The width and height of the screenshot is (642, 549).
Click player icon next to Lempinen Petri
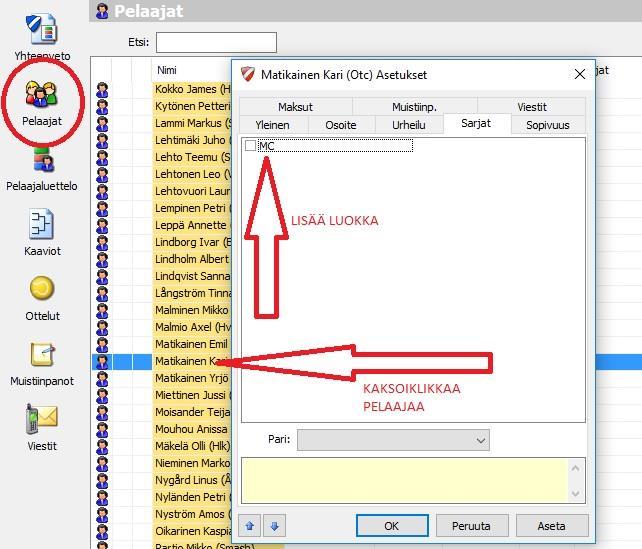tap(102, 208)
